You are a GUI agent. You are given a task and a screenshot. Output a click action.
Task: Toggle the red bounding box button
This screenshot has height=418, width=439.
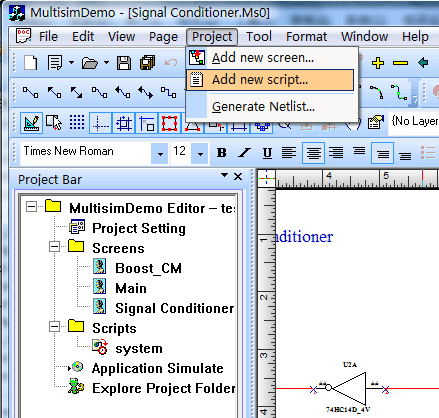tap(170, 123)
